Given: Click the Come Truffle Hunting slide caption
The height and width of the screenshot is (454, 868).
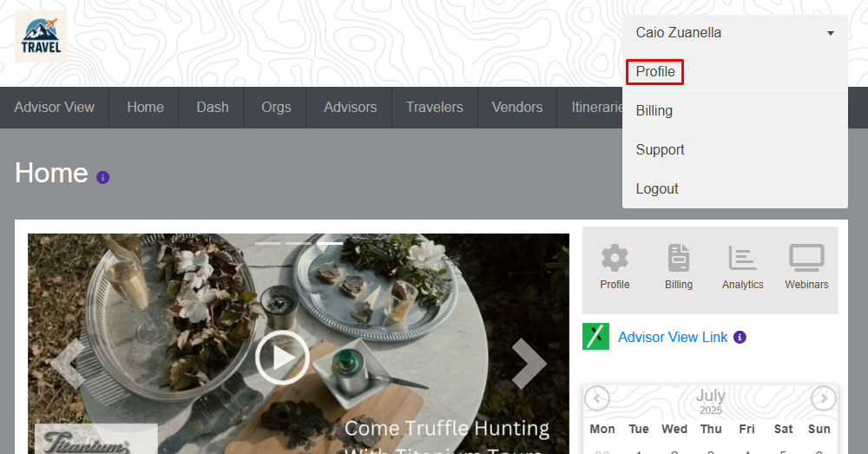Looking at the screenshot, I should click(x=446, y=438).
